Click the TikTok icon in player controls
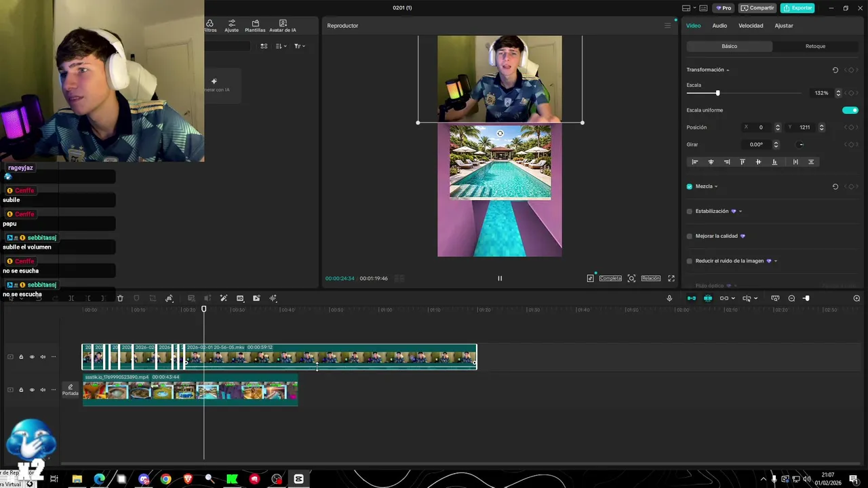Image resolution: width=868 pixels, height=488 pixels. [590, 279]
